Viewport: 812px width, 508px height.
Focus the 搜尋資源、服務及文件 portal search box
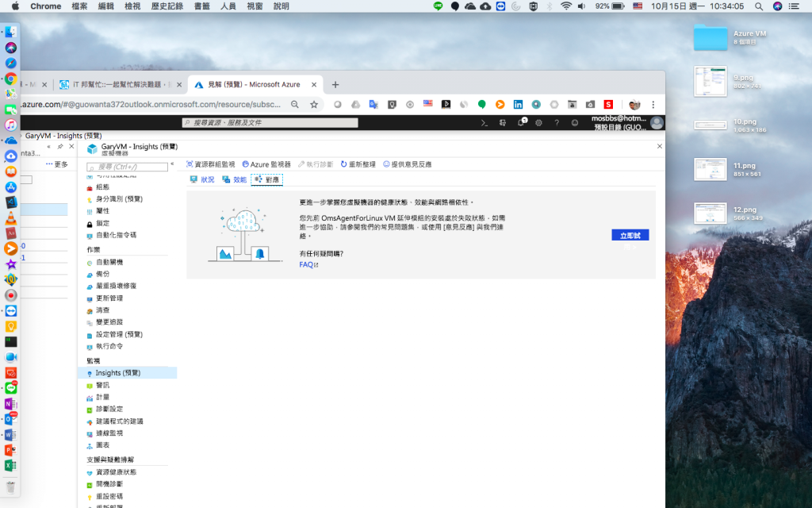pyautogui.click(x=270, y=123)
